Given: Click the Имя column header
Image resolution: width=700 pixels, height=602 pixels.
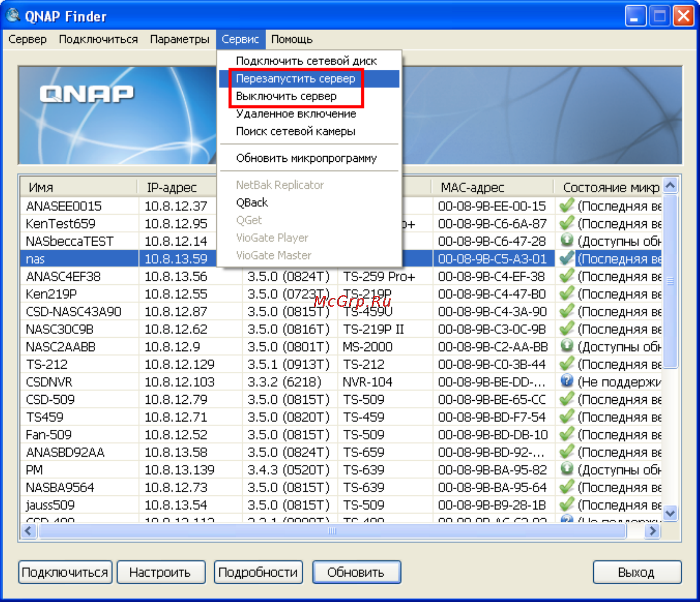Looking at the screenshot, I should (78, 187).
